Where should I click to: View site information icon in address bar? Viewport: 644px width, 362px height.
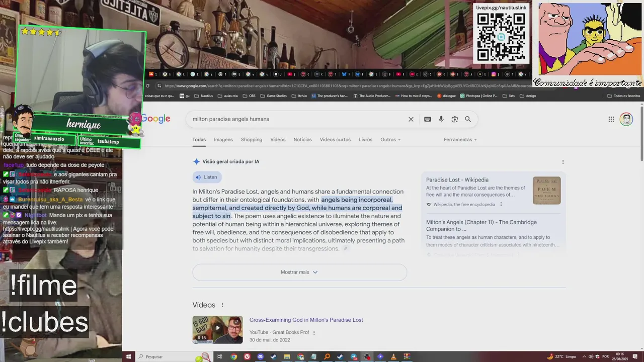[159, 85]
